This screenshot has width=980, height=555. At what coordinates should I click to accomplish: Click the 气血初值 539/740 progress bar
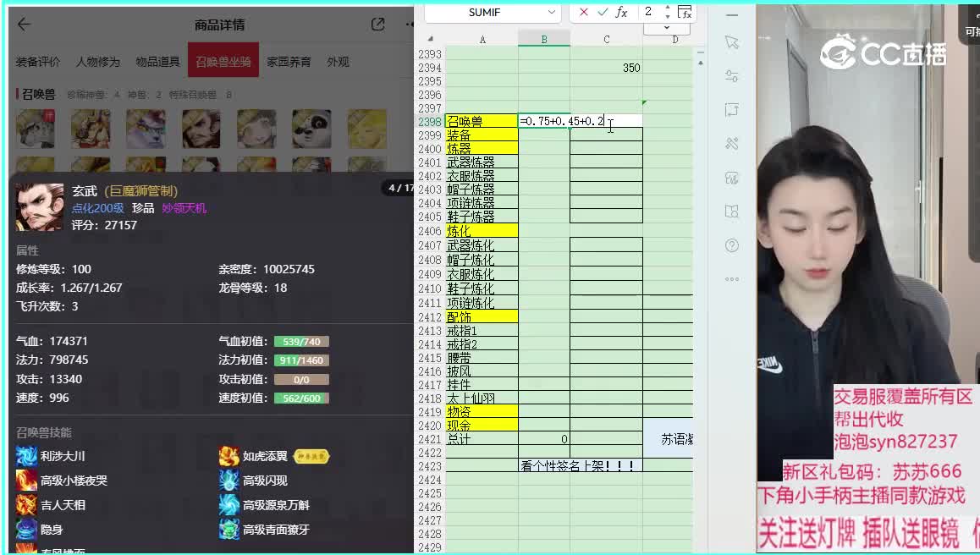point(301,342)
